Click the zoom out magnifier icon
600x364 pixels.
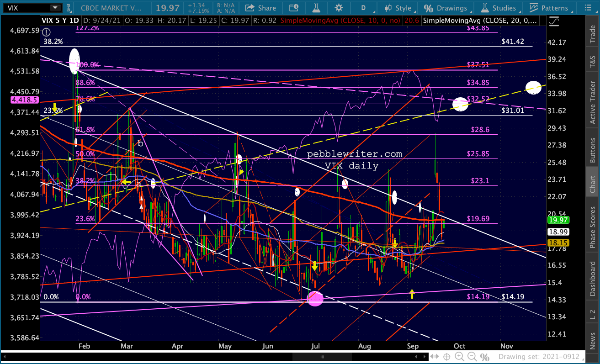click(x=472, y=357)
